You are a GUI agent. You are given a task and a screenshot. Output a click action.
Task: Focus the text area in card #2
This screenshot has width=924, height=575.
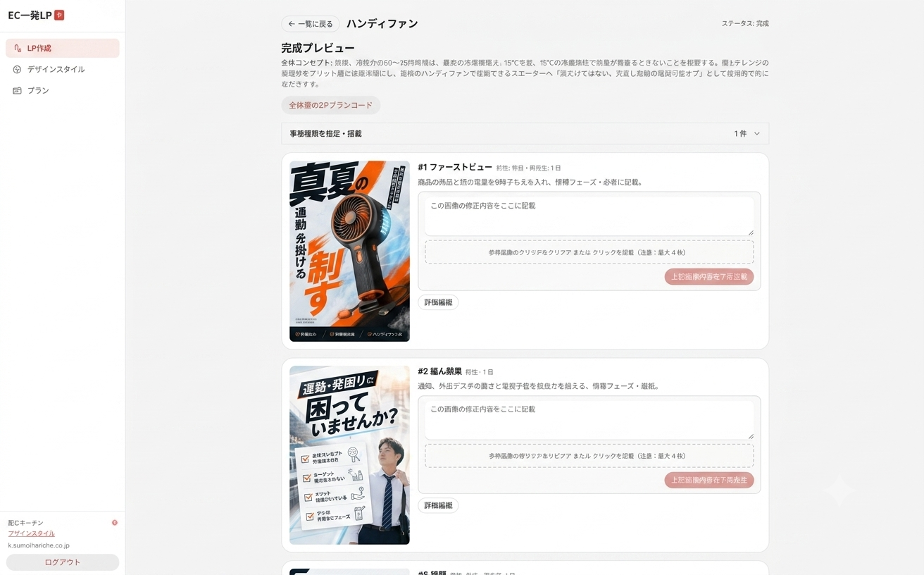click(x=589, y=420)
